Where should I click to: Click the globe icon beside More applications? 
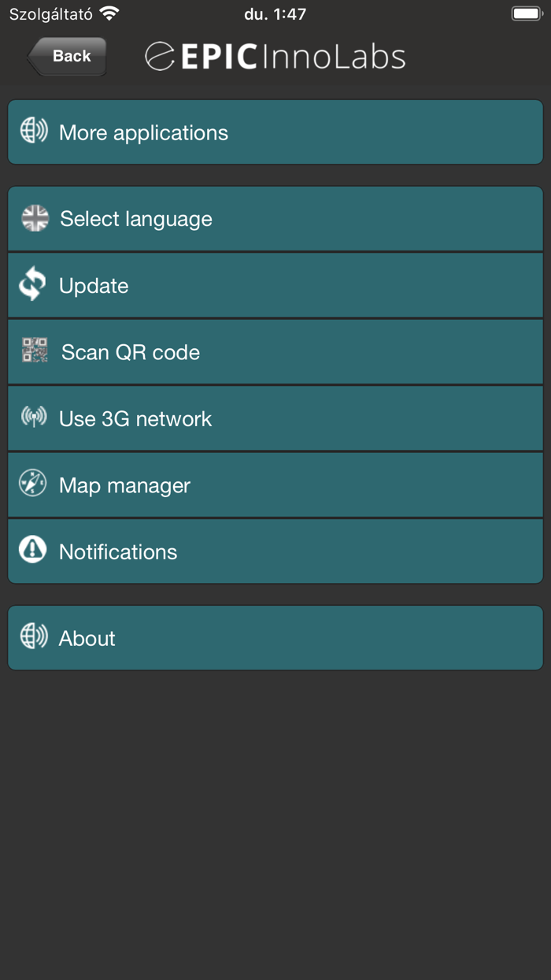34,131
